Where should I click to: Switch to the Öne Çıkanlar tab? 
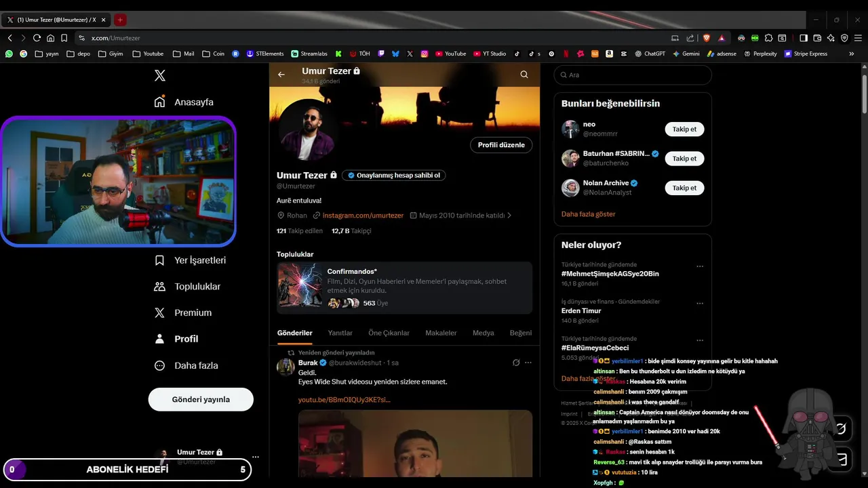click(389, 333)
